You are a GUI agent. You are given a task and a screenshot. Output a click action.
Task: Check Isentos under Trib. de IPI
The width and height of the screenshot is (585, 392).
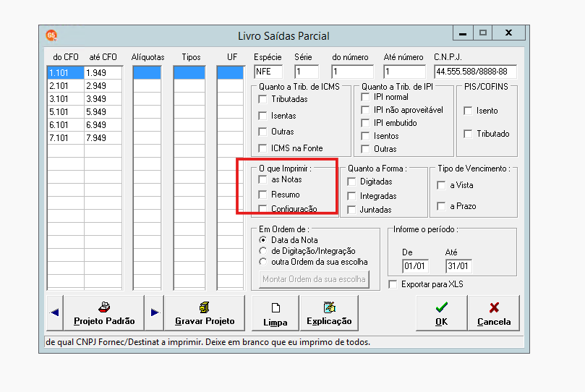click(365, 136)
